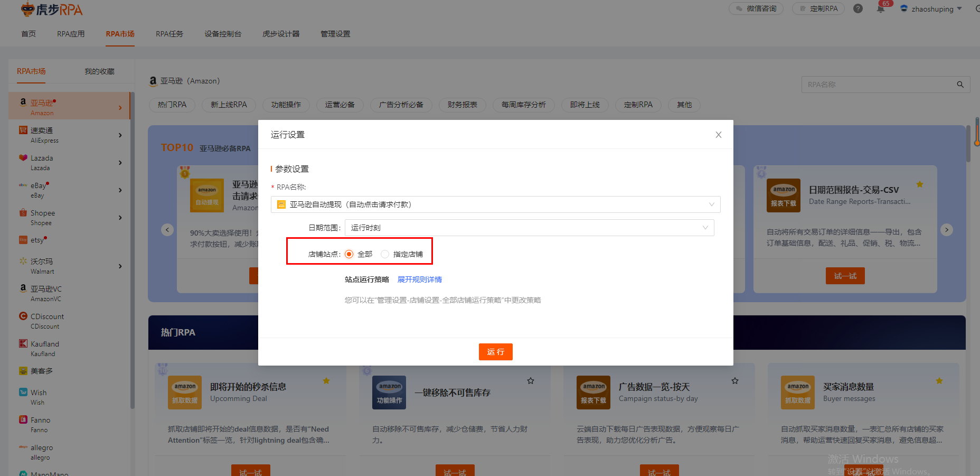The height and width of the screenshot is (476, 980).
Task: Expand the Shopee sidebar arrow
Action: point(120,218)
